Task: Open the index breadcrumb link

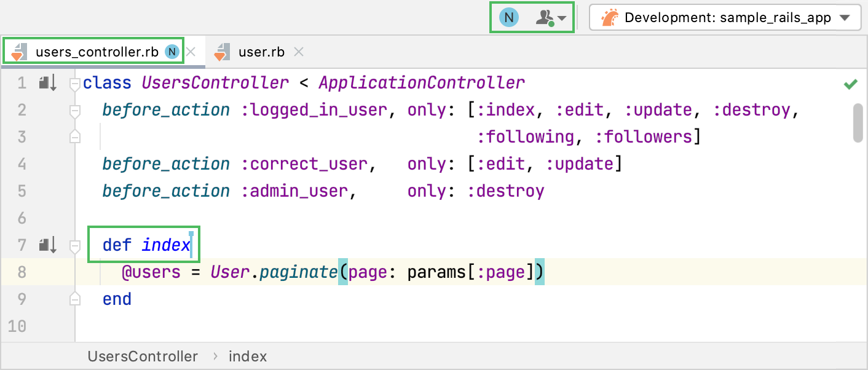Action: [248, 356]
